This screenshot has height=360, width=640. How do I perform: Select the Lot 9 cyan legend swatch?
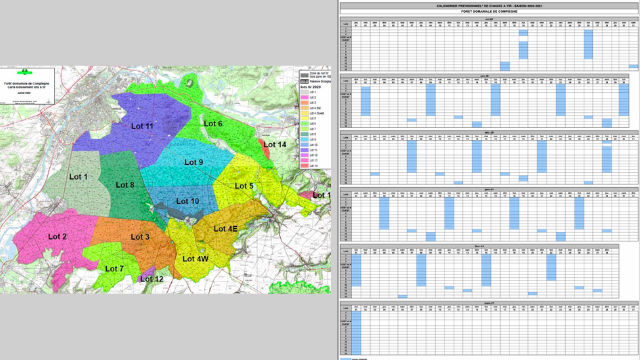[x=304, y=140]
